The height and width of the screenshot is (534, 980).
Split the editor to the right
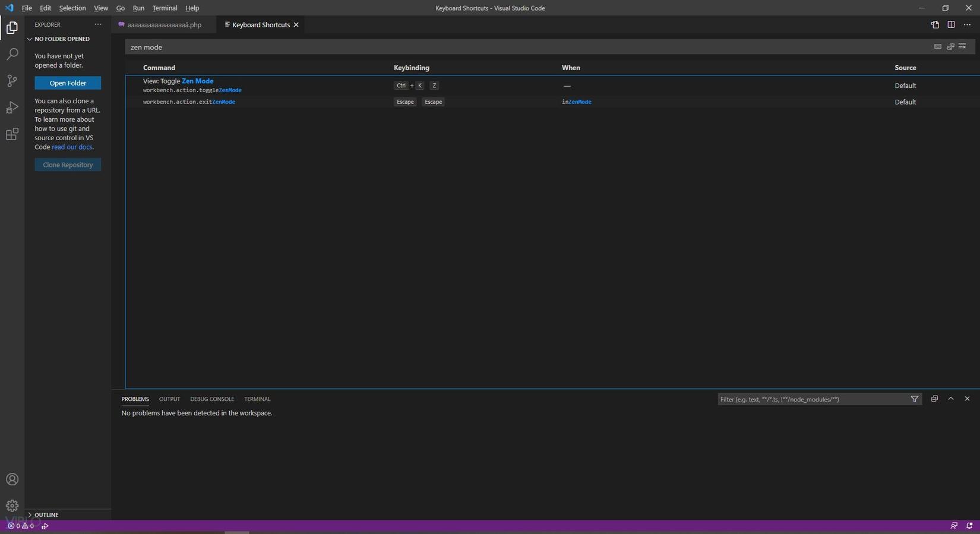tap(951, 25)
